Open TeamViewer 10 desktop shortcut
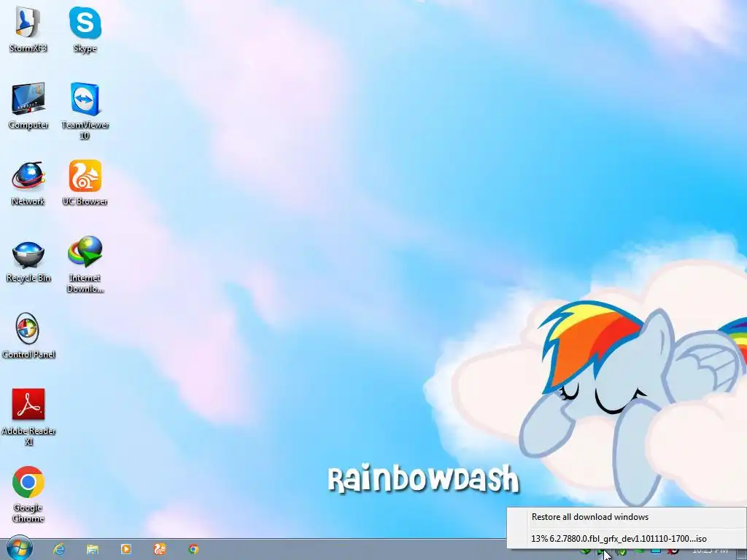Screen dimensions: 747x560 click(85, 111)
